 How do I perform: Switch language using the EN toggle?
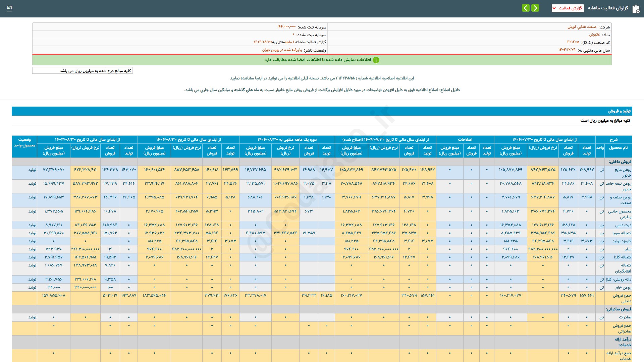(x=9, y=7)
